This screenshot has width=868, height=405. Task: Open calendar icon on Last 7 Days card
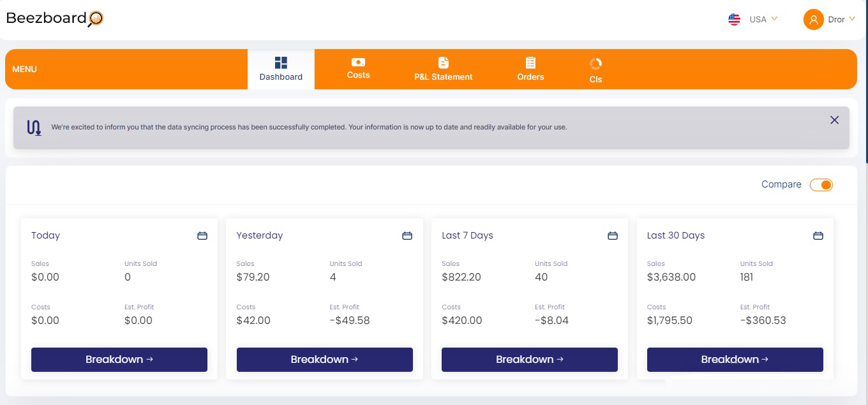(x=613, y=236)
